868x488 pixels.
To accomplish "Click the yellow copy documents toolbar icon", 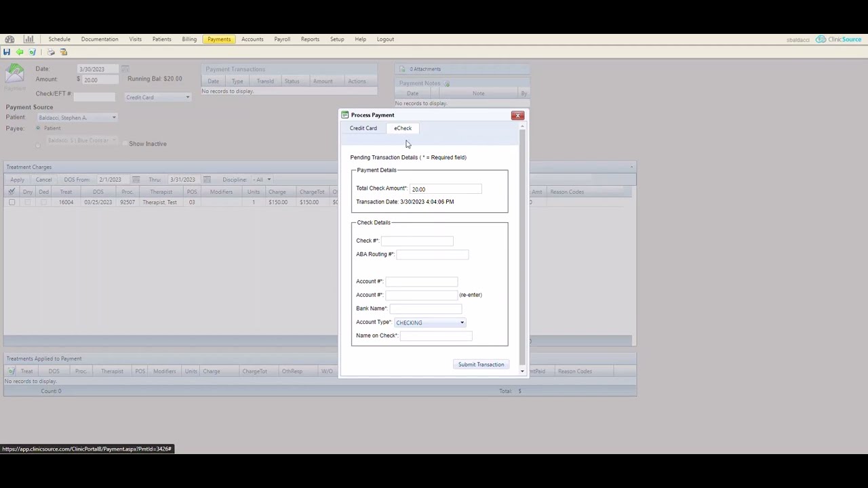I will pos(64,52).
